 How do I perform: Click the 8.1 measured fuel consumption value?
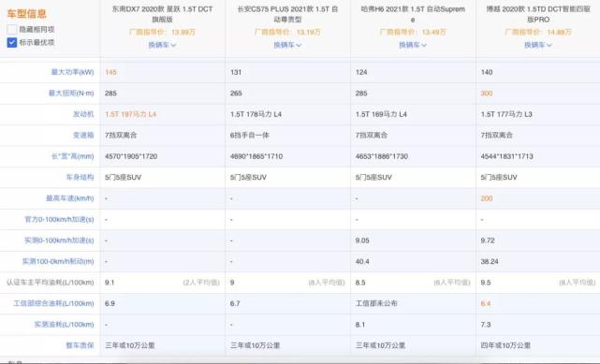point(360,325)
